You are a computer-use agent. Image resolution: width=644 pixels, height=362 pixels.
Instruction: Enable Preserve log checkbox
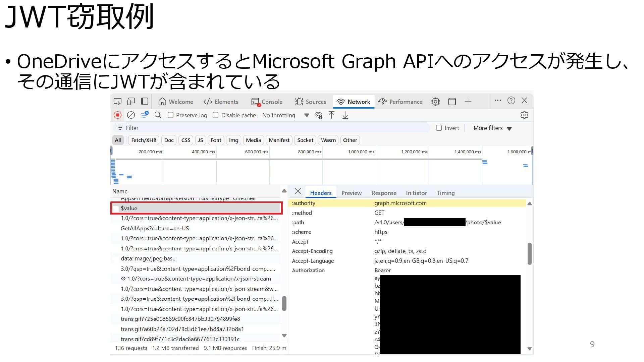170,115
